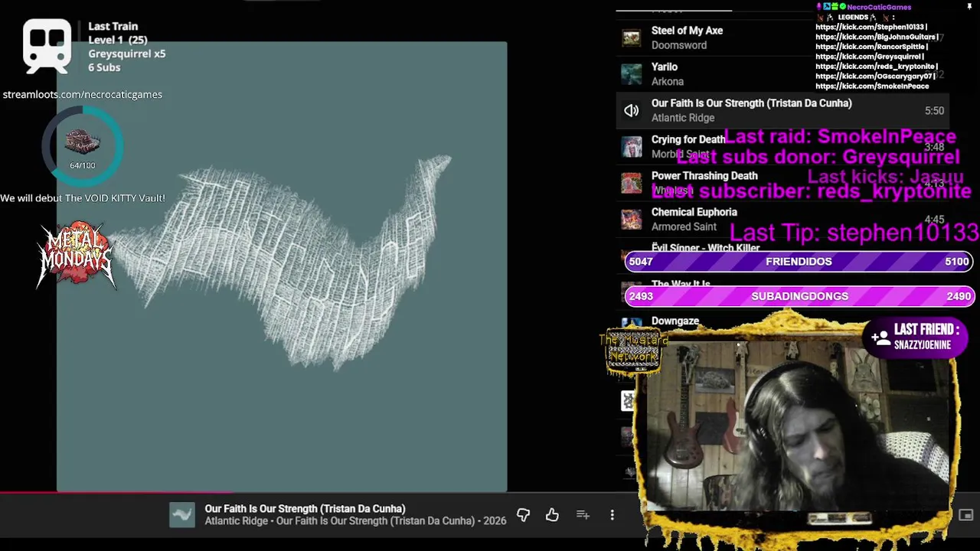Viewport: 980px width, 551px height.
Task: Click the 4:45 duration of Chemical Euphoria
Action: pyautogui.click(x=934, y=220)
